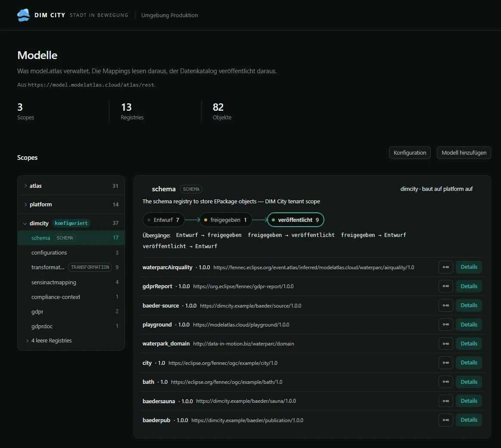
Task: Select the schema registry in sidebar
Action: point(71,238)
